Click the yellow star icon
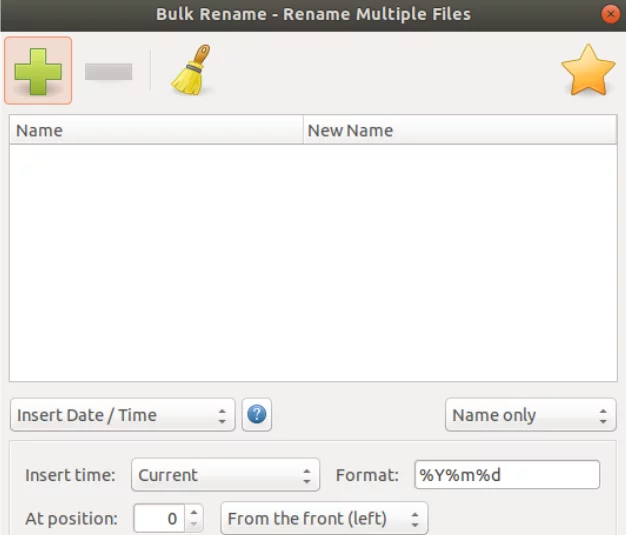 (588, 71)
